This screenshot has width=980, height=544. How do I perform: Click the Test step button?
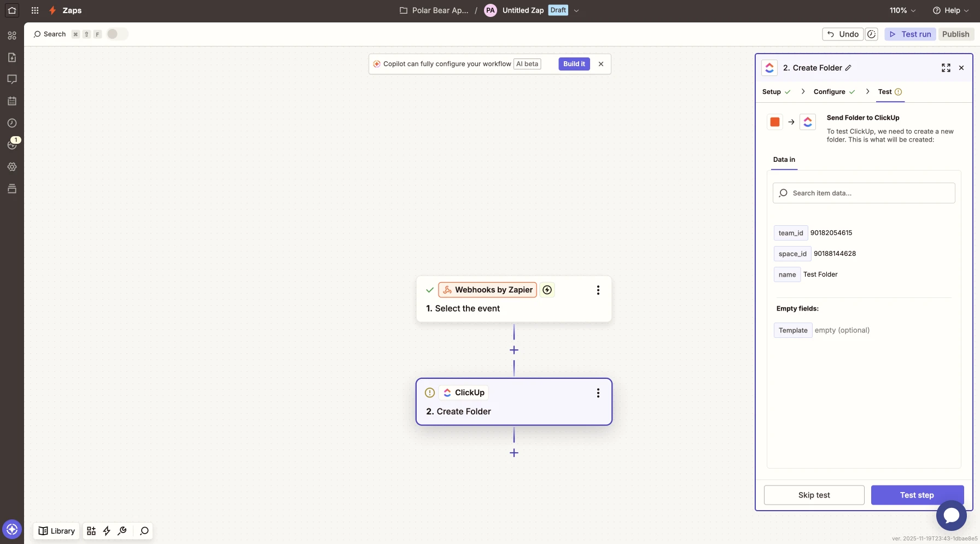point(917,495)
